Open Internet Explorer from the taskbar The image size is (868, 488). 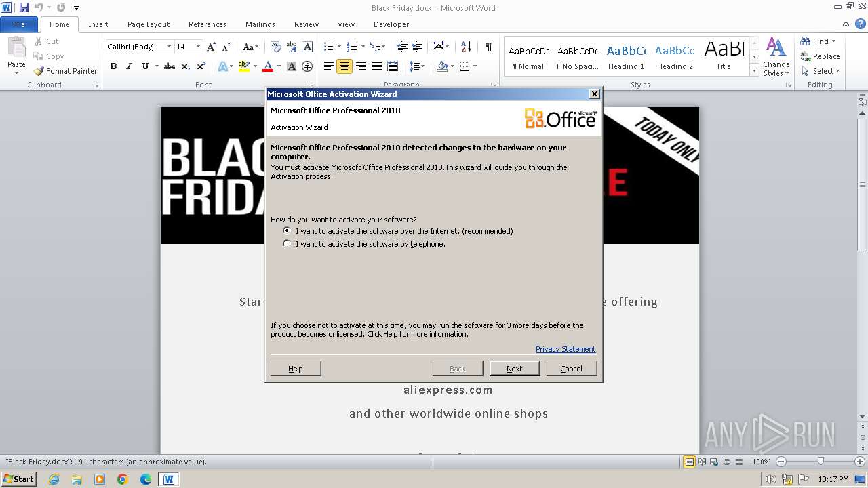(54, 479)
